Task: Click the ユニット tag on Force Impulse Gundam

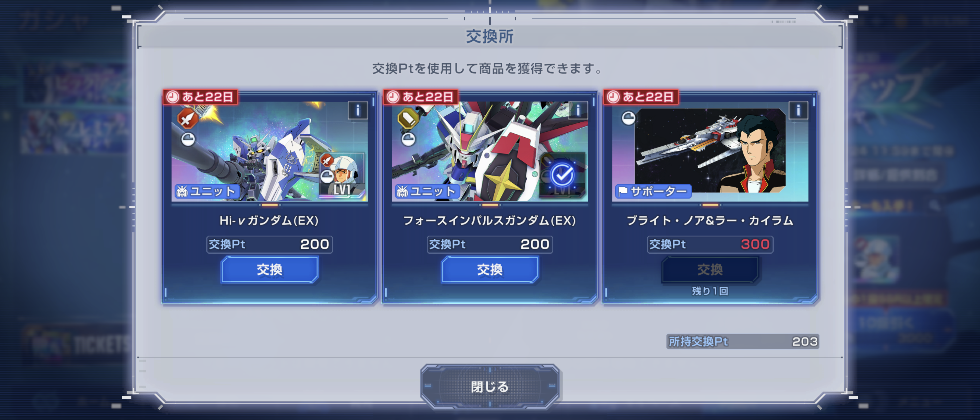Action: pos(427,191)
